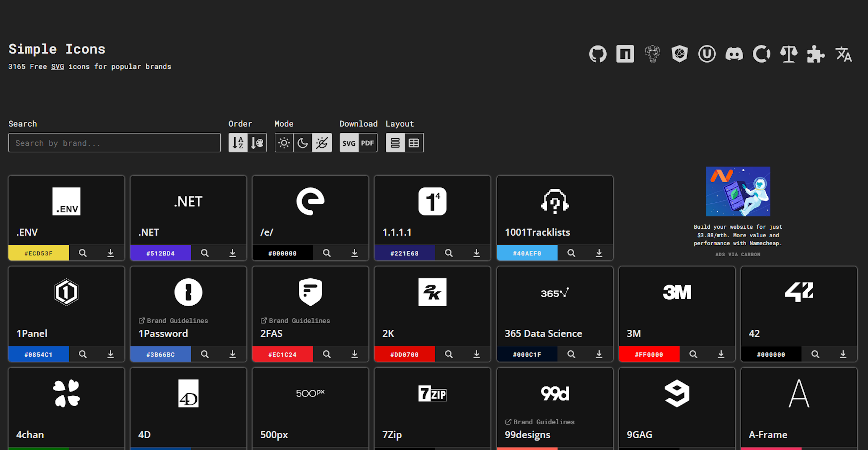View details magnifier on .NET card

[205, 253]
